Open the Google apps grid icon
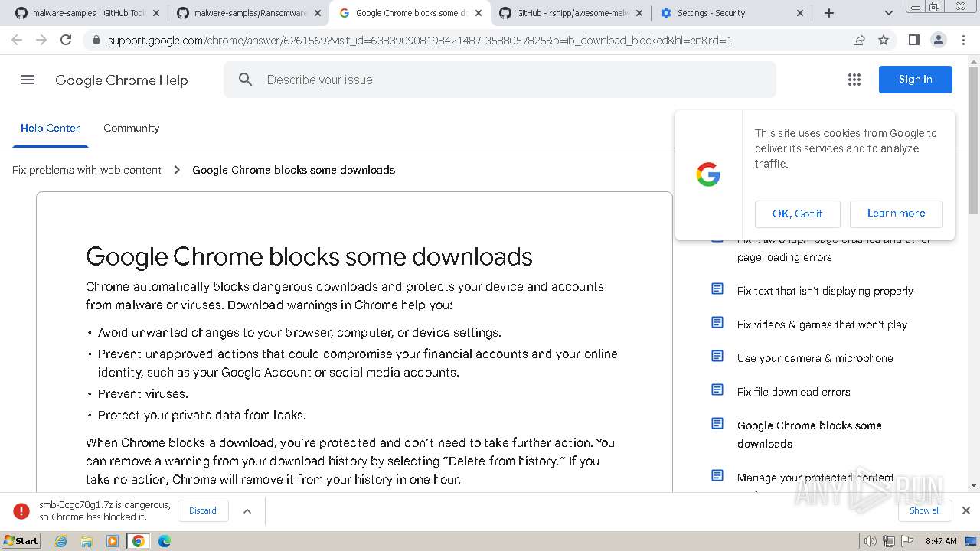The width and height of the screenshot is (980, 551). point(854,80)
